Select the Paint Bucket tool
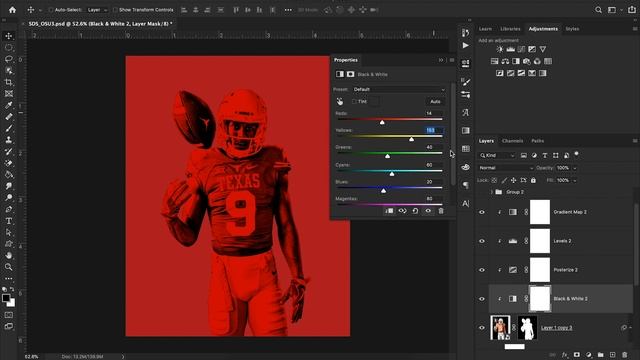640x360 pixels. pos(9,174)
